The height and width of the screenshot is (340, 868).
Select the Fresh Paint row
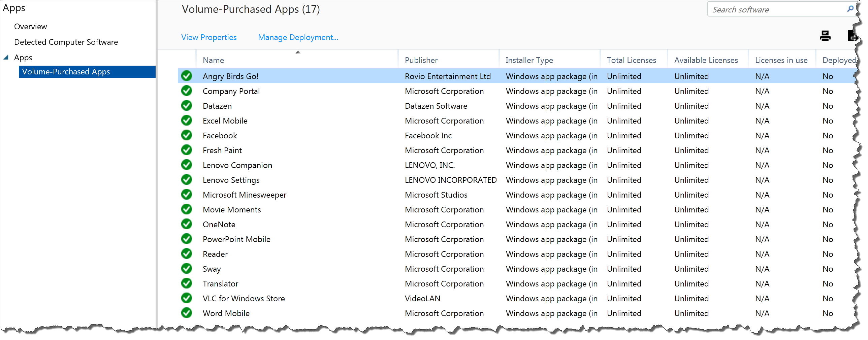[222, 150]
